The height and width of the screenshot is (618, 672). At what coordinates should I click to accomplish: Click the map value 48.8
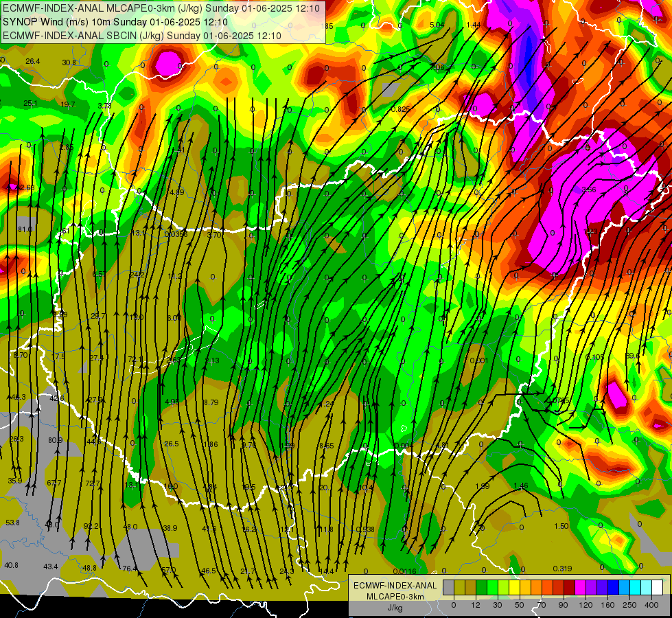coord(89,568)
